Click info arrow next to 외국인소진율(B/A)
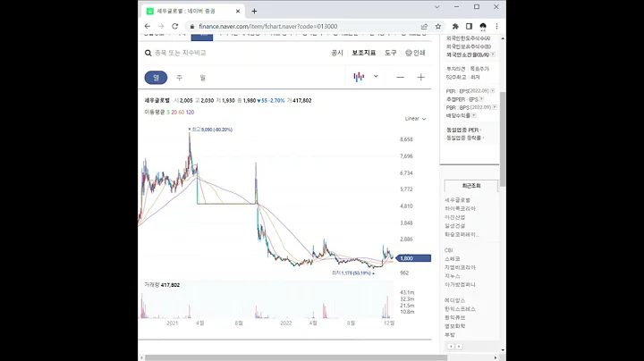644x361 pixels. (x=493, y=55)
